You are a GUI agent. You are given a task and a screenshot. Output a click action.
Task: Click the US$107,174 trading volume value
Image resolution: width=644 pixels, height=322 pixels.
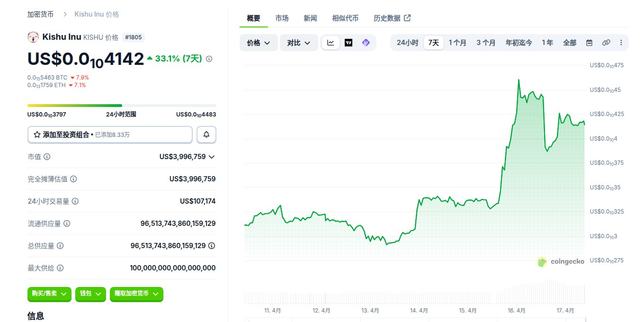click(x=197, y=201)
